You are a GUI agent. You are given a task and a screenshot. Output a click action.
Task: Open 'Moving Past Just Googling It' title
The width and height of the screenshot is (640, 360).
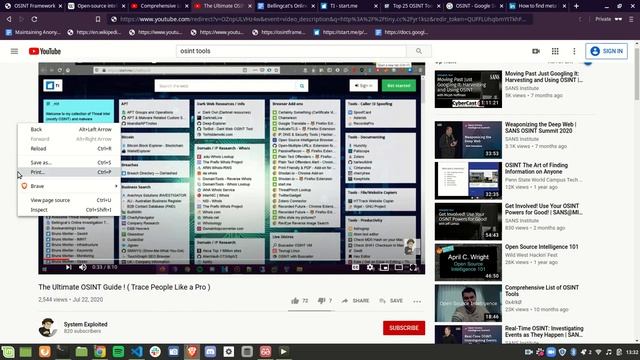pyautogui.click(x=543, y=77)
